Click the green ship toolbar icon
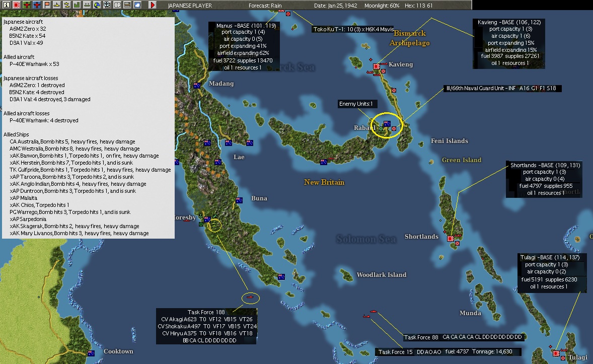Viewport: 593px width, 364px height. (87, 5)
